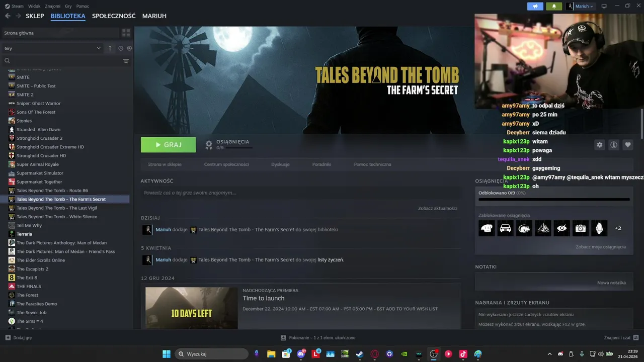Image resolution: width=644 pixels, height=362 pixels.
Task: Click the listy życzeń wishlist link
Action: point(330,260)
